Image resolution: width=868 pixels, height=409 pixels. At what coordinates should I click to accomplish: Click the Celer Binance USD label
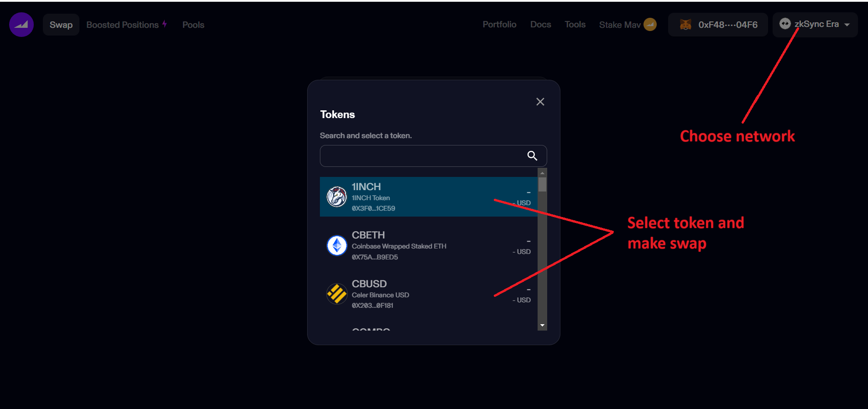coord(380,295)
